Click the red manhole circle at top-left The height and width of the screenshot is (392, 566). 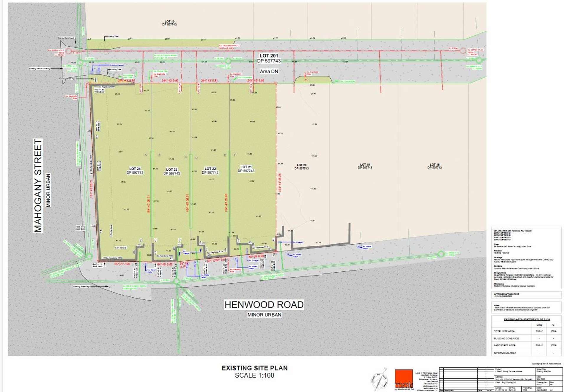click(x=68, y=51)
